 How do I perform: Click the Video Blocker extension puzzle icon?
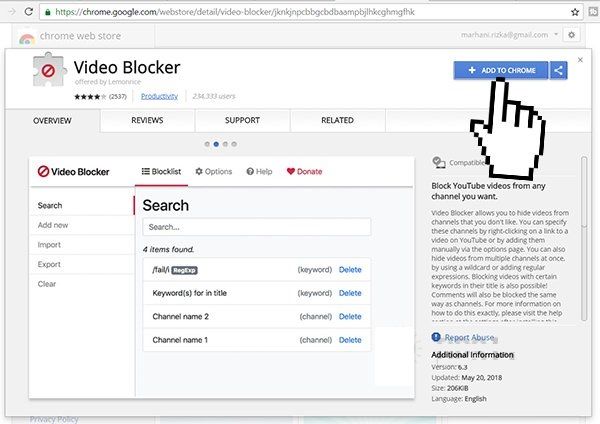tap(49, 69)
